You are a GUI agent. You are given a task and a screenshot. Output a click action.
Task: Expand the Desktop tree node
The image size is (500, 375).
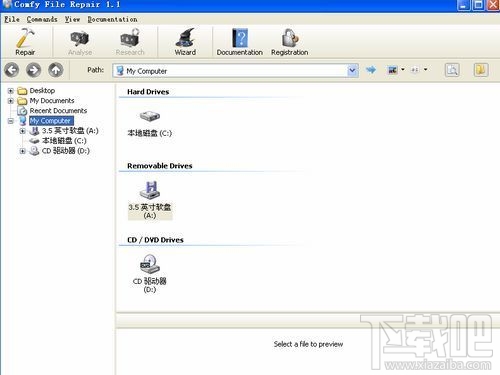click(11, 91)
